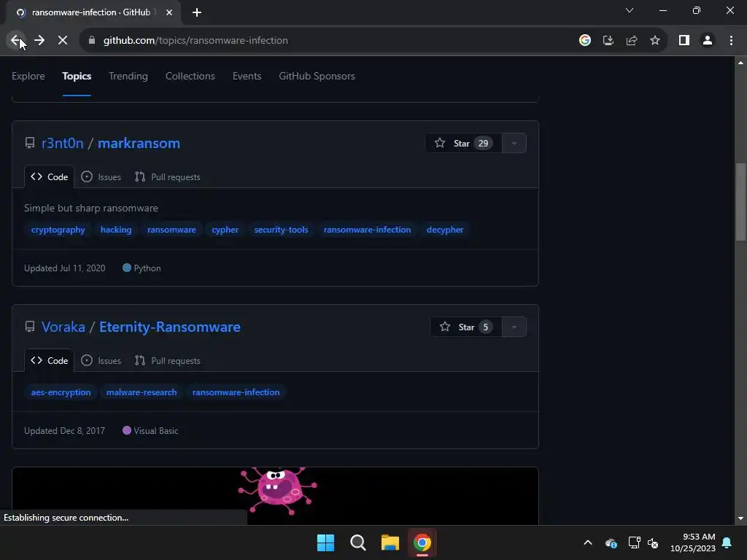This screenshot has height=560, width=747.
Task: Stop loading the page with the X button
Action: pos(63,41)
